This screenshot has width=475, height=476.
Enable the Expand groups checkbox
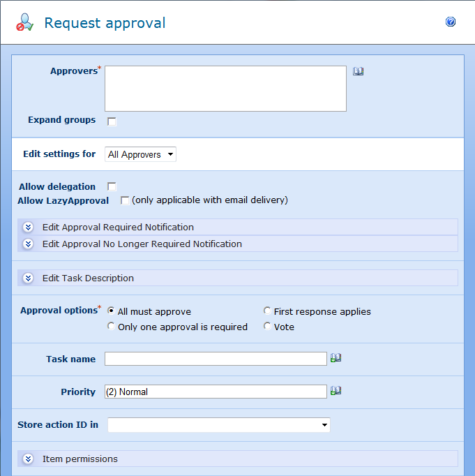point(112,121)
